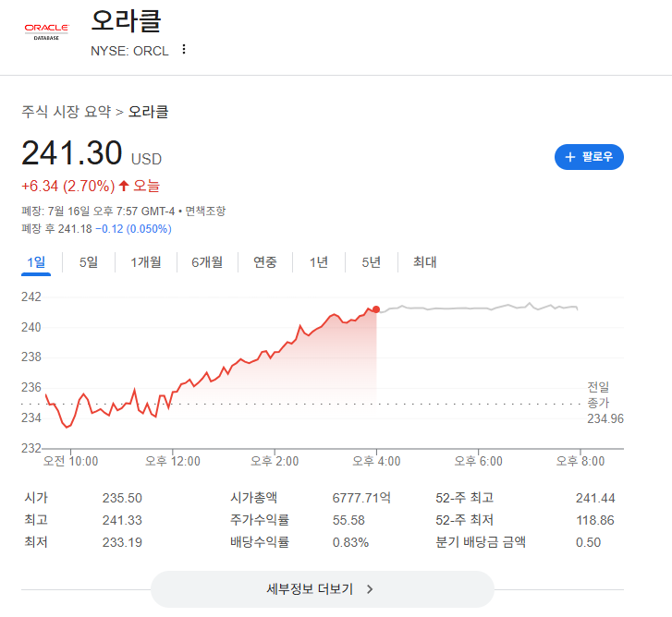Image resolution: width=672 pixels, height=617 pixels.
Task: Select the 최대 maximum range tab
Action: (x=424, y=262)
